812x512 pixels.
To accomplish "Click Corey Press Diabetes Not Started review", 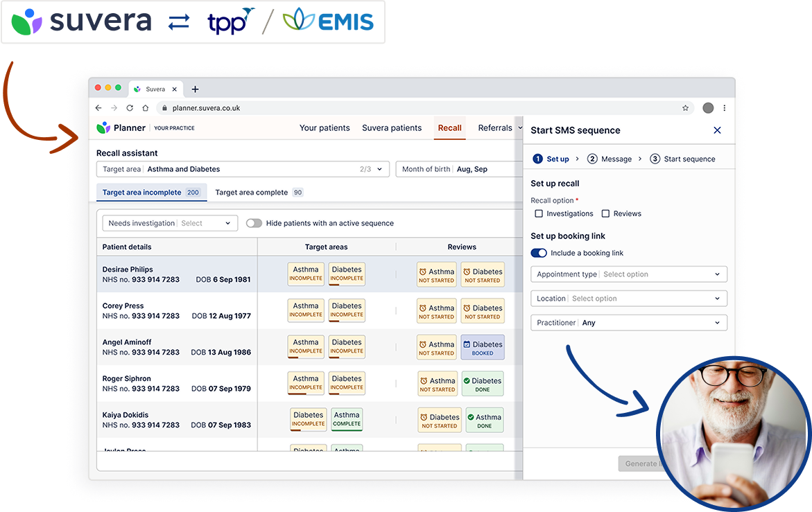I will (483, 311).
